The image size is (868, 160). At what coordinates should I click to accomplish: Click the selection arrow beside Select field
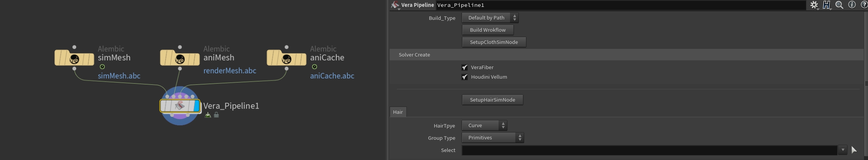(854, 150)
